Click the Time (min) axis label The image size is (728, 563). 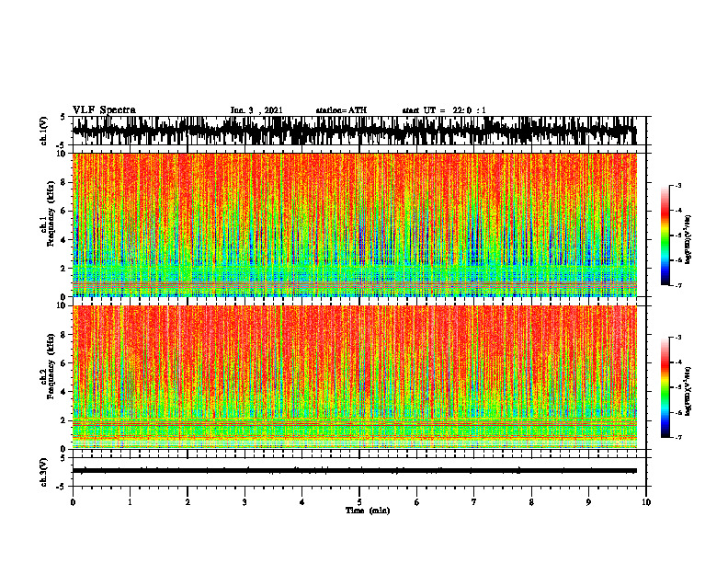(x=368, y=511)
